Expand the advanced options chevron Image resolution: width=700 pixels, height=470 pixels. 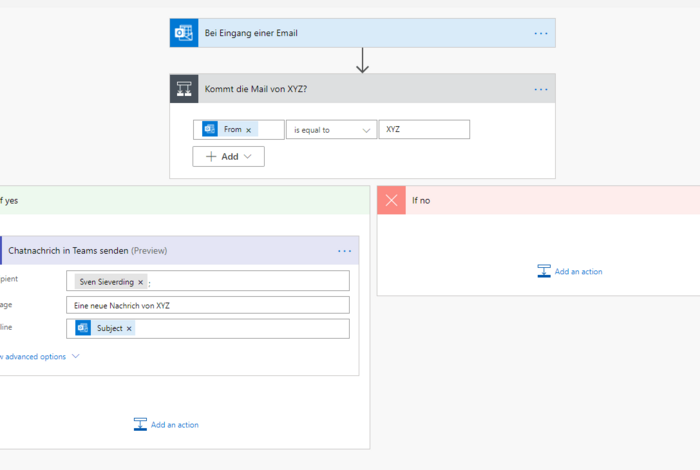click(x=75, y=356)
